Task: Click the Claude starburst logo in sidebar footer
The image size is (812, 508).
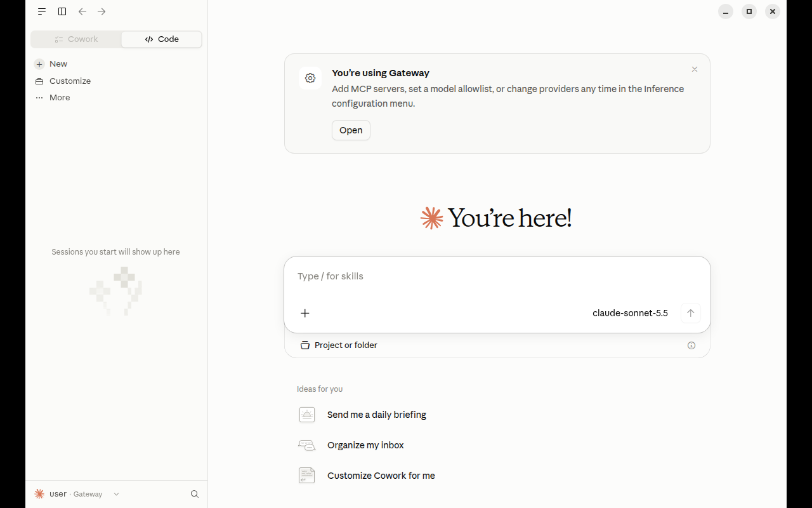Action: [39, 494]
